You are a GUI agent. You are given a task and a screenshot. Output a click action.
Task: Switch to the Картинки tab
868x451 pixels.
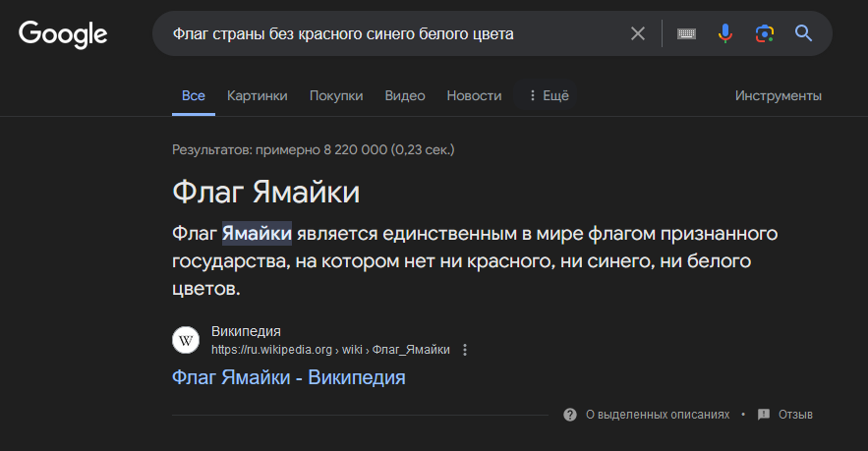[257, 95]
